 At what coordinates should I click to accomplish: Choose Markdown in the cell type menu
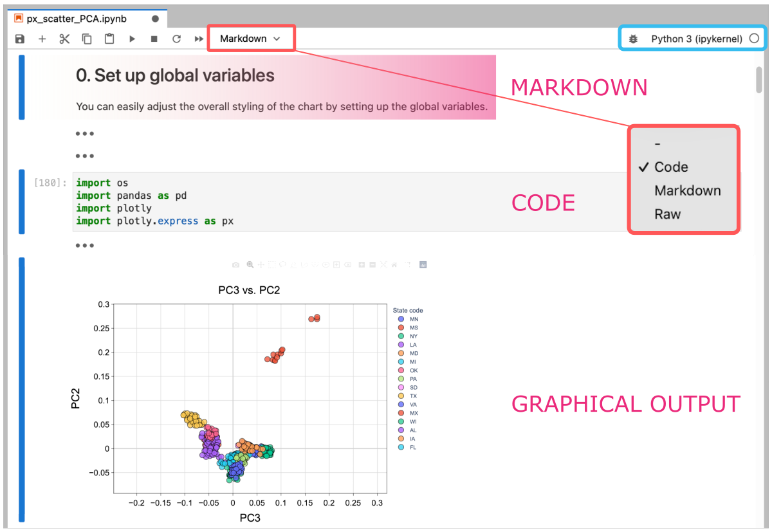687,190
